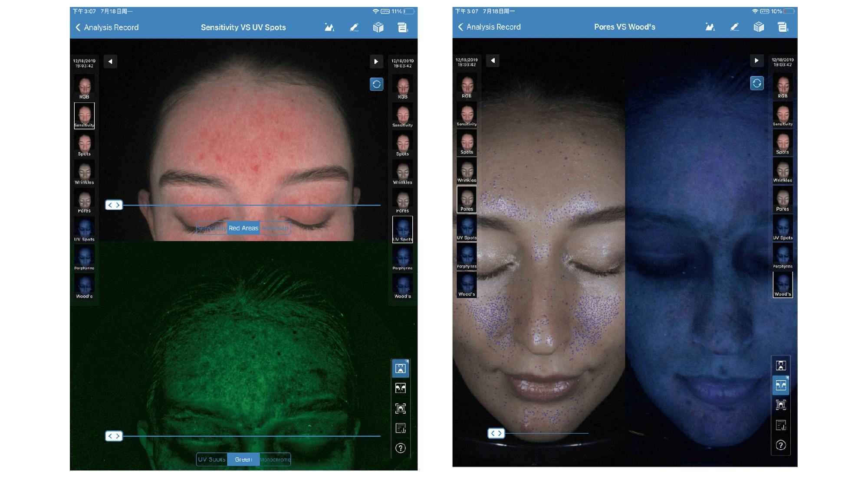868x477 pixels.
Task: Switch to Green tab on UV Spots image
Action: (x=243, y=459)
